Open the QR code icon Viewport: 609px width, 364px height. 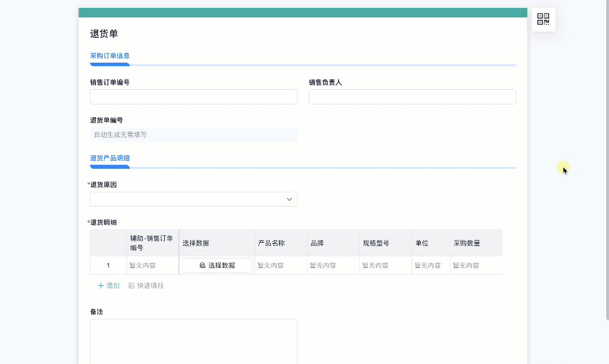[543, 19]
